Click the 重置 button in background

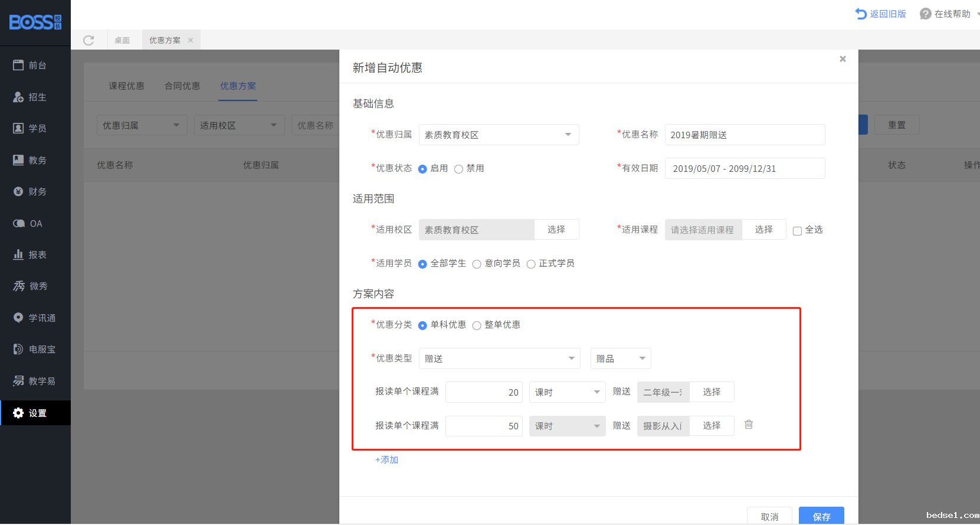[897, 125]
